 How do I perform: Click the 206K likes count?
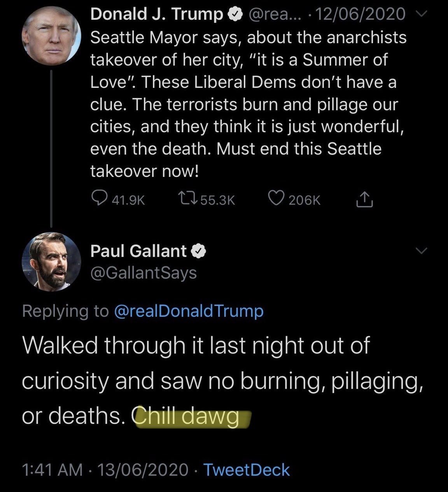tap(305, 200)
